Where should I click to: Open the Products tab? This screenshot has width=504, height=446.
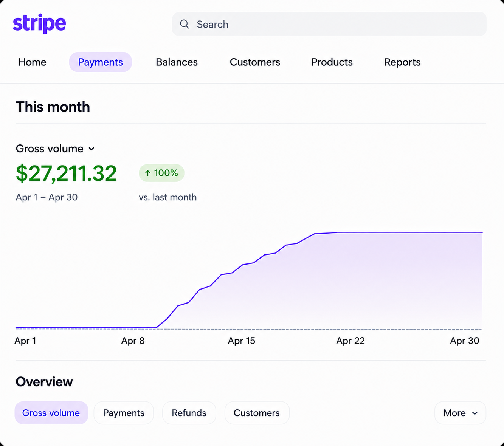tap(332, 62)
